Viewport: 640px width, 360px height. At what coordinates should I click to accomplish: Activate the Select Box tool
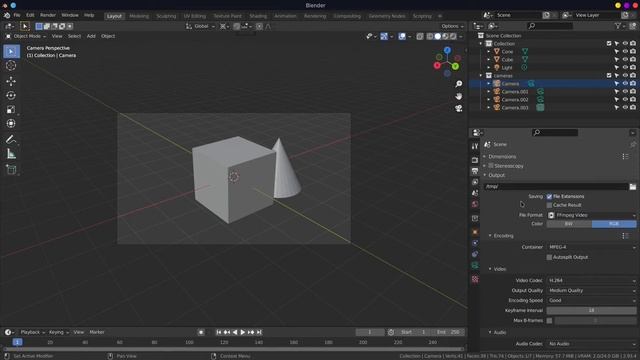click(x=11, y=51)
